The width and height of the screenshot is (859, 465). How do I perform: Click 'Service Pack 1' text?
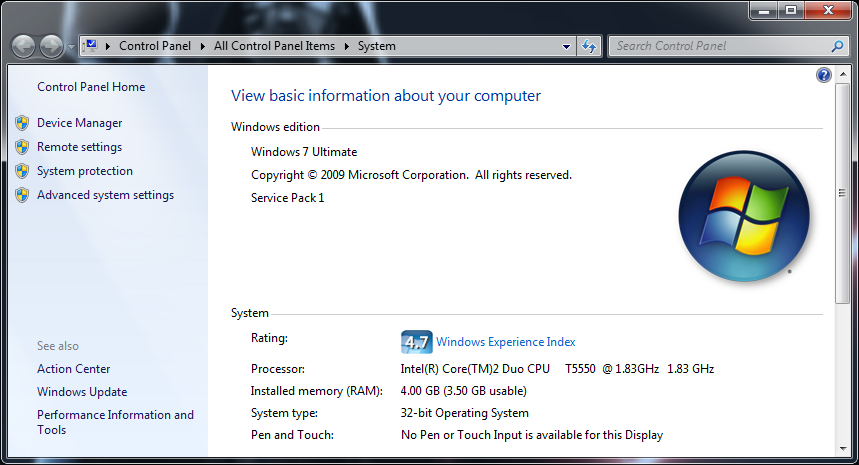tap(288, 198)
